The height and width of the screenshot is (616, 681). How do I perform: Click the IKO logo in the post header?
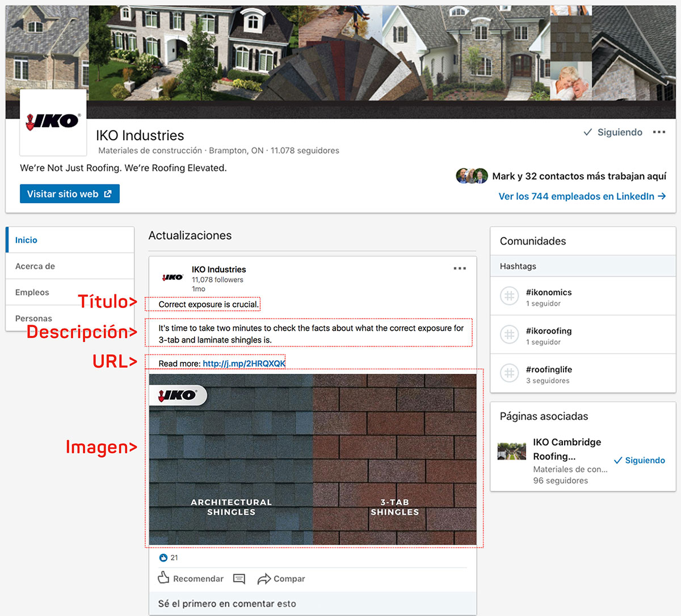coord(172,277)
